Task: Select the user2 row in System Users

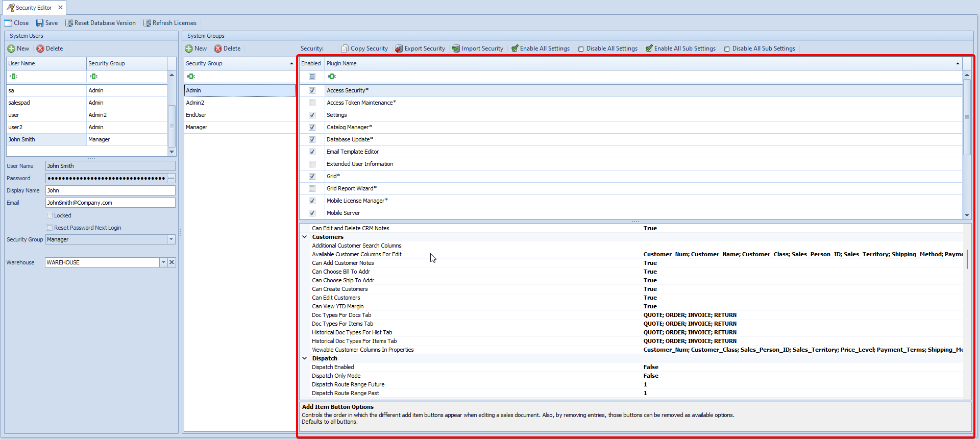Action: tap(87, 128)
